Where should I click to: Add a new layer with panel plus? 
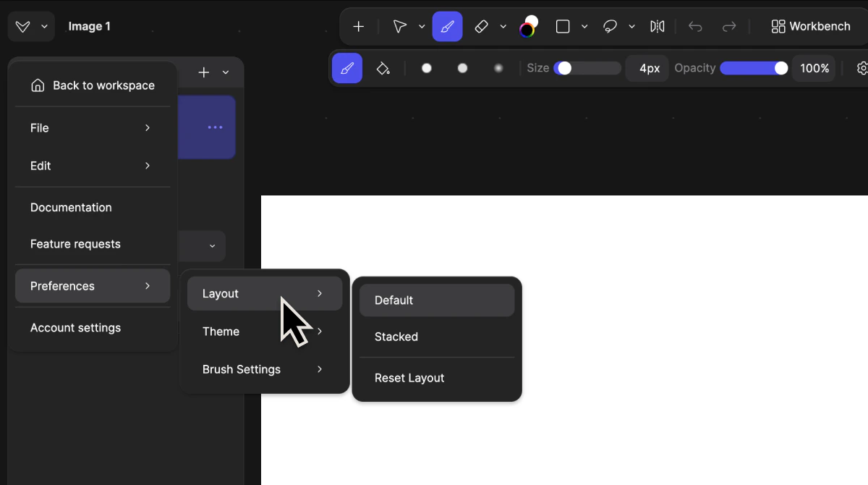point(204,72)
